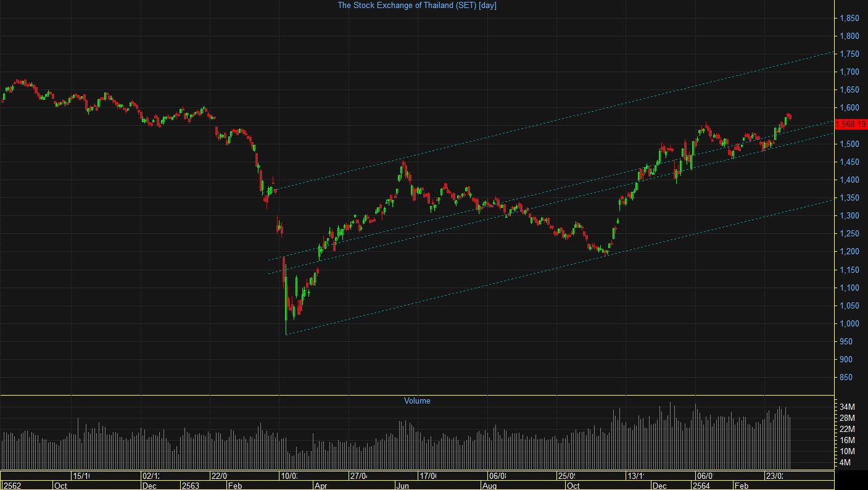Click the 900 price axis label
This screenshot has height=490, width=868.
click(846, 360)
